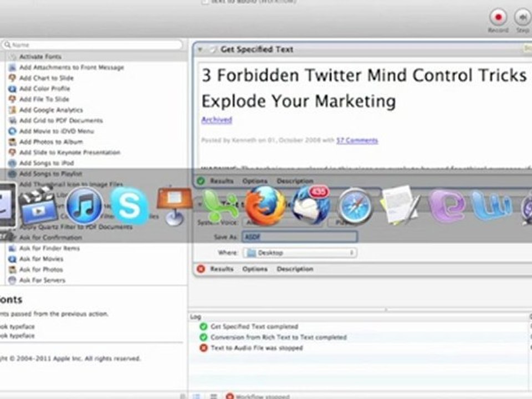Follow the Archived link in the text
This screenshot has height=399, width=532.
pos(217,120)
